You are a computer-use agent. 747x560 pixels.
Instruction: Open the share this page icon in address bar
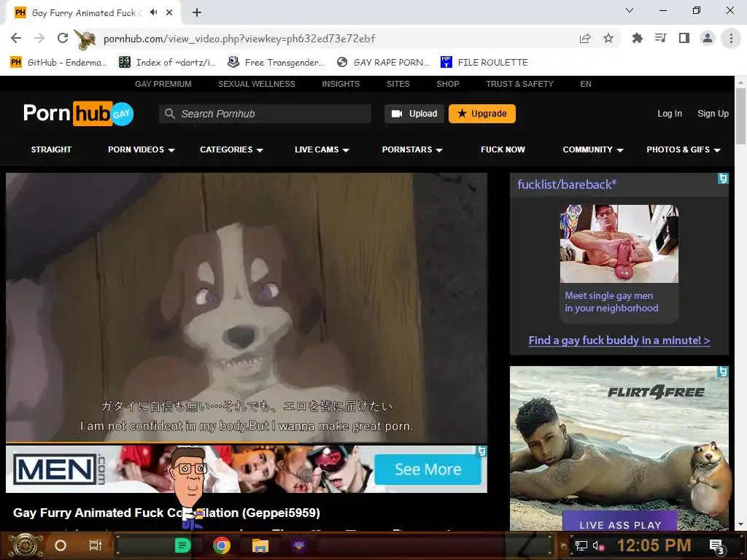(585, 38)
